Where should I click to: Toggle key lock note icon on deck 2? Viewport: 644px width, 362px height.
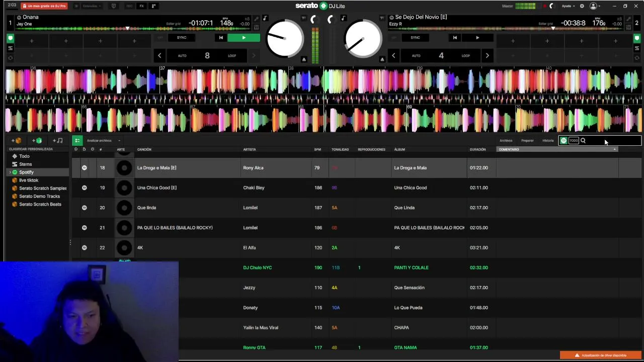click(343, 19)
